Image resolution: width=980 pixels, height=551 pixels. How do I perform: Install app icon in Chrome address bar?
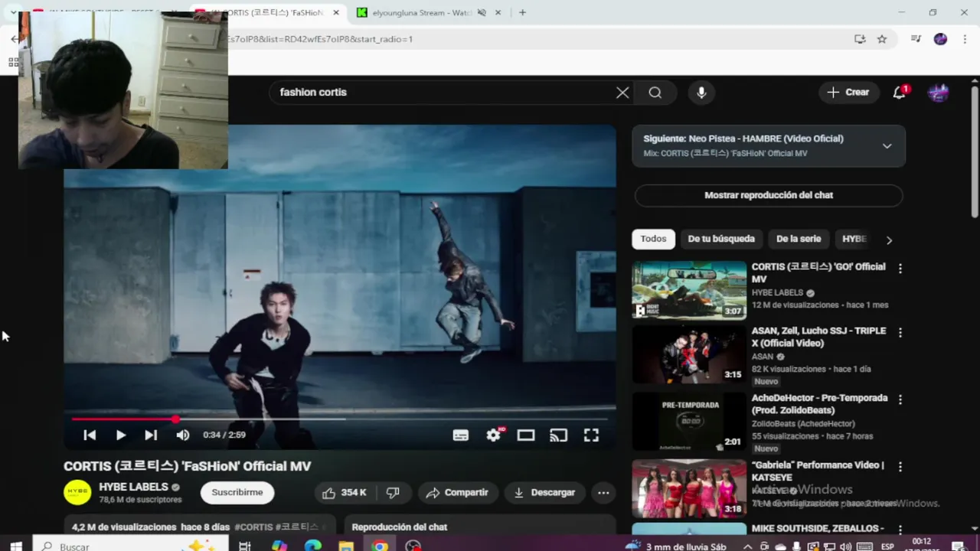[x=860, y=39]
